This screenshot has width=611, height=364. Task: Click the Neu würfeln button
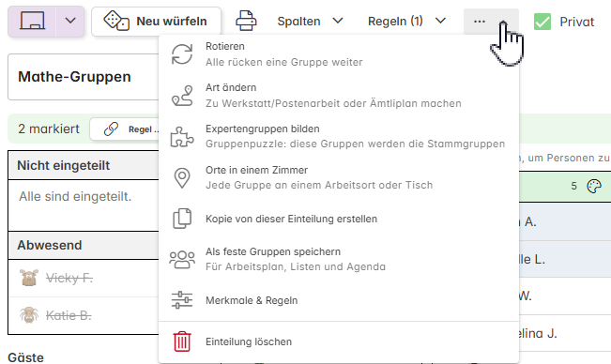coord(156,22)
